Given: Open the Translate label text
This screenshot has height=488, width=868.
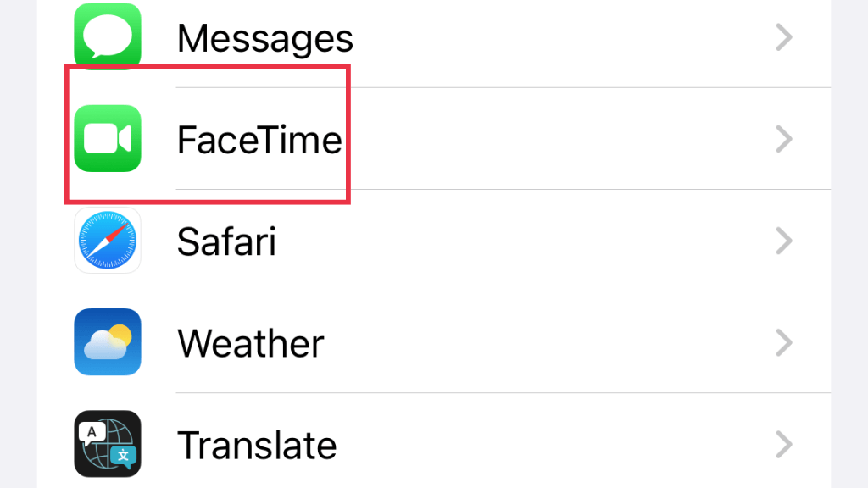Looking at the screenshot, I should [257, 445].
